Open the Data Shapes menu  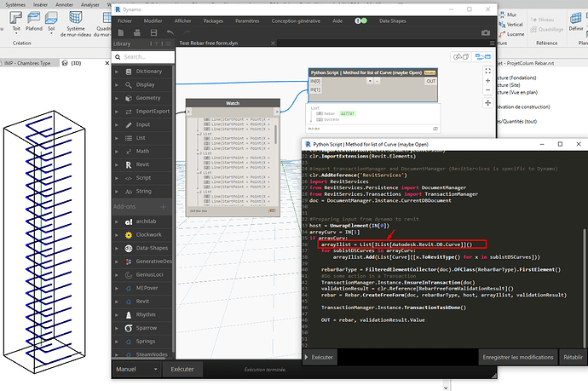click(x=393, y=21)
